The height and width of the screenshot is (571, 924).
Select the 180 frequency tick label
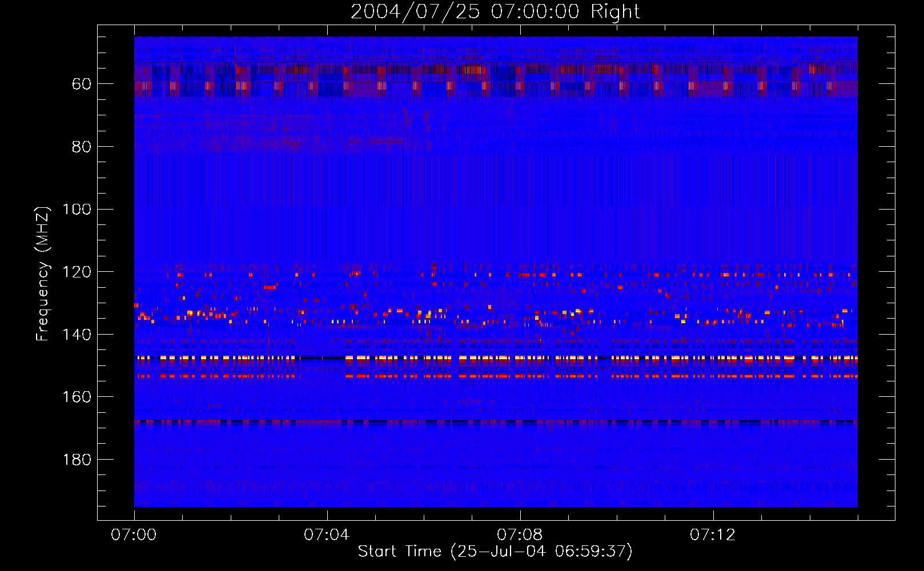(77, 460)
